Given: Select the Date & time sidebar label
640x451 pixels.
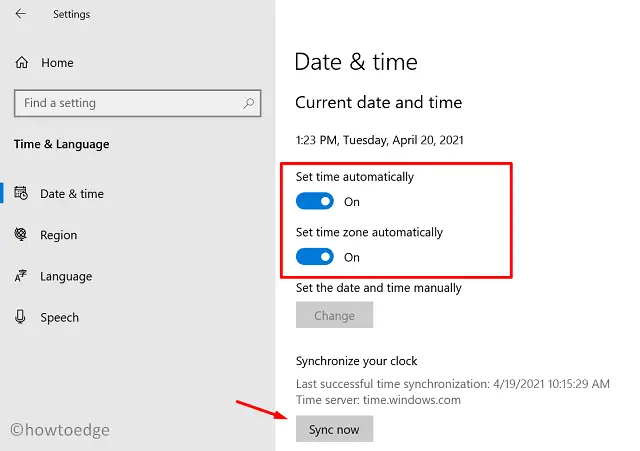Looking at the screenshot, I should point(72,194).
